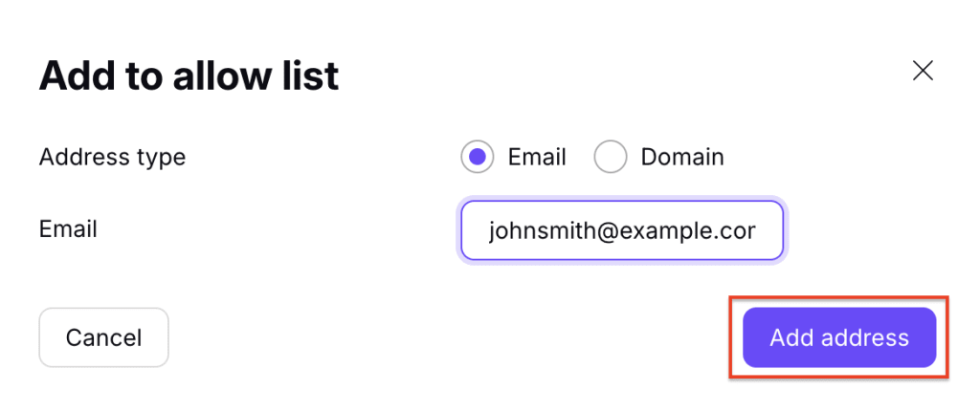The height and width of the screenshot is (412, 980).
Task: Abort adding address via Cancel
Action: (103, 337)
